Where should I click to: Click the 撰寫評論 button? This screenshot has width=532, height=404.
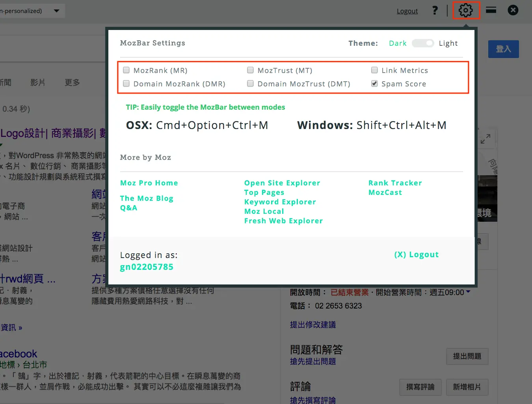click(420, 387)
